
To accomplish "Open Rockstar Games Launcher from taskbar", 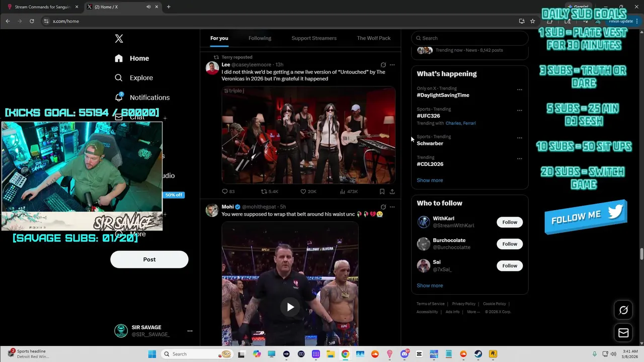I will click(x=493, y=354).
